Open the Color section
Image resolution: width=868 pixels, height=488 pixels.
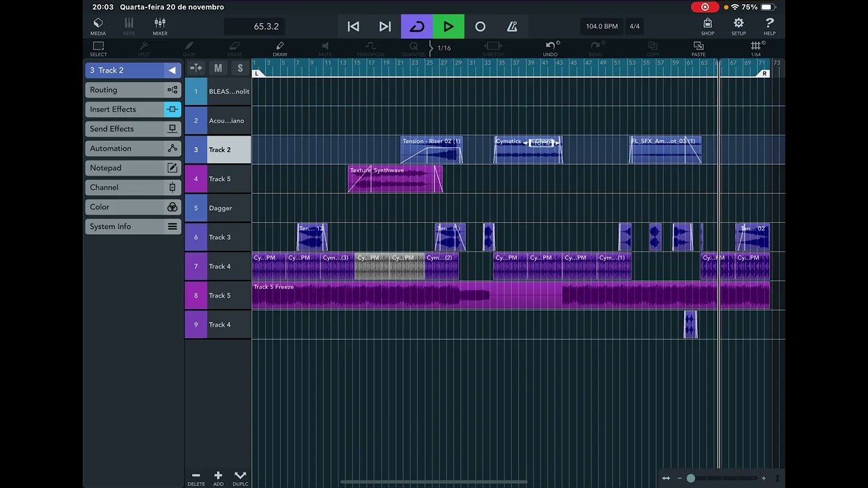(133, 207)
